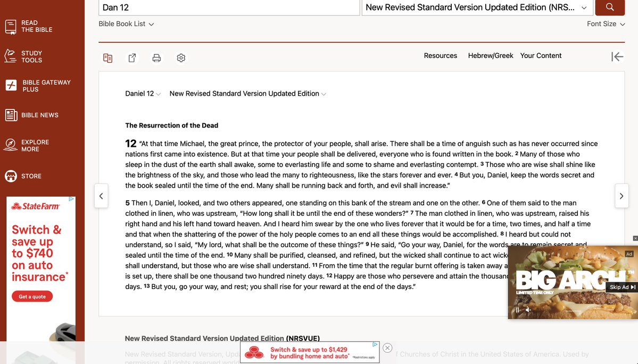This screenshot has height=364, width=638.
Task: Click the share passage icon
Action: click(132, 58)
